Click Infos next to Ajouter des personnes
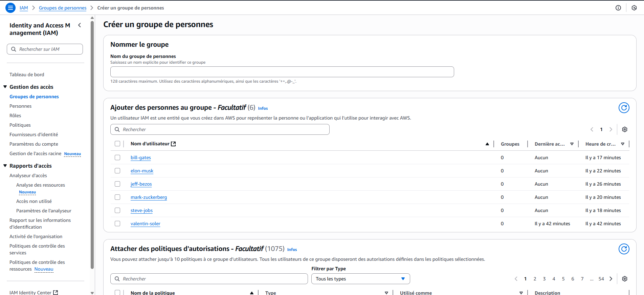 pos(263,108)
